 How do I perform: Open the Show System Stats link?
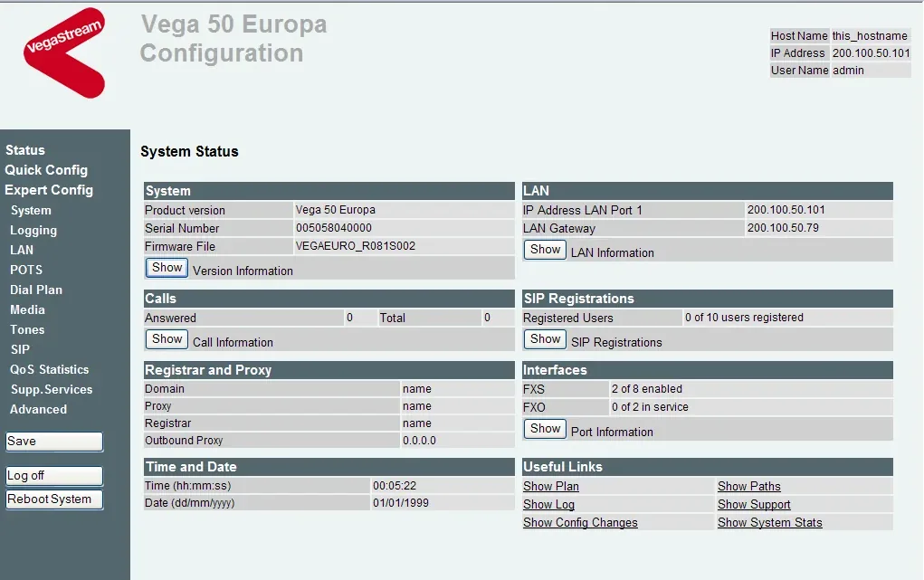click(x=769, y=523)
